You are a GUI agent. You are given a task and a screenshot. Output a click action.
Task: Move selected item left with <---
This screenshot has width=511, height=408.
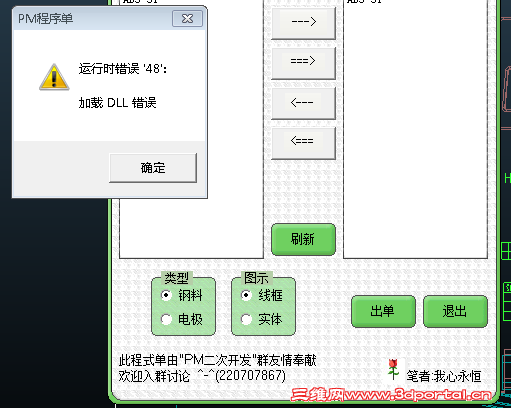coord(303,103)
